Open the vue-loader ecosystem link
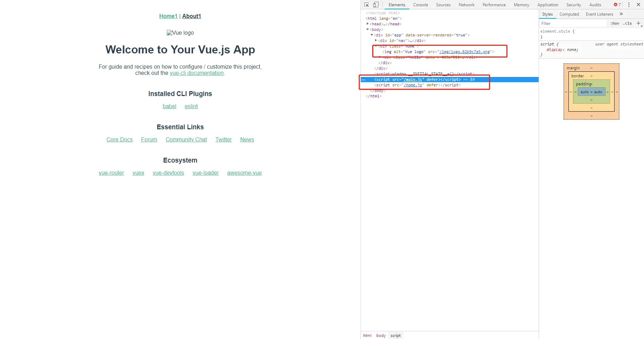This screenshot has height=339, width=644. [x=206, y=173]
